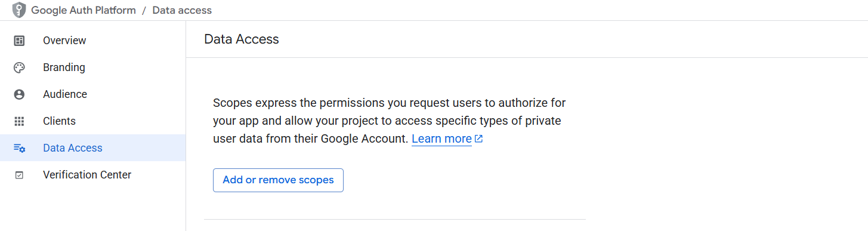Click the Data access breadcrumb in header

point(182,10)
